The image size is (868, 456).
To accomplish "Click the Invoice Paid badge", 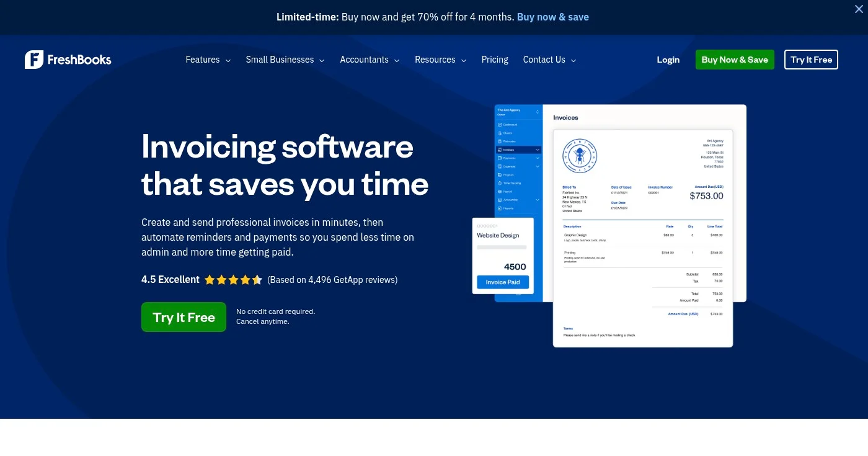I will pos(503,282).
